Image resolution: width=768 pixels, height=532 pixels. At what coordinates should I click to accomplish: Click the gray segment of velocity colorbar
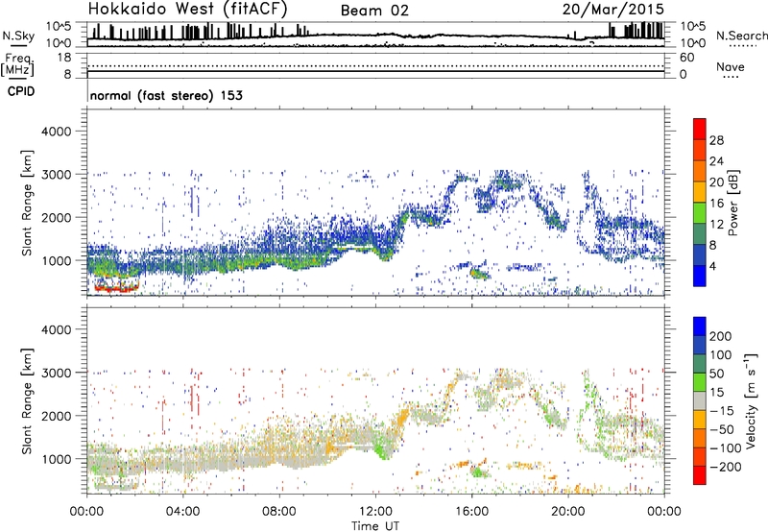click(700, 401)
